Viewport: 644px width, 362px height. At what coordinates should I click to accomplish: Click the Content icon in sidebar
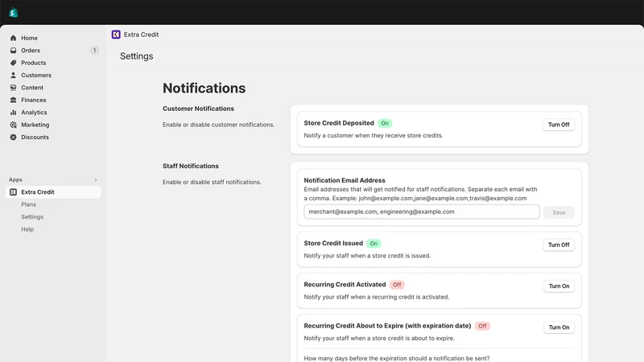point(13,88)
